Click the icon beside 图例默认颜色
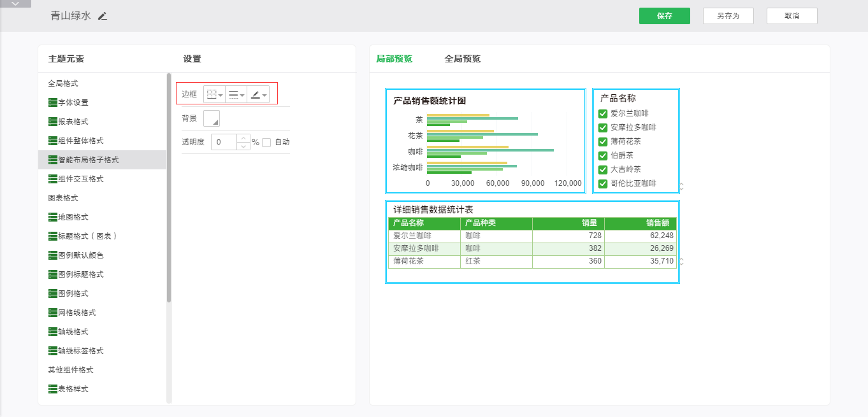868x417 pixels. (52, 255)
